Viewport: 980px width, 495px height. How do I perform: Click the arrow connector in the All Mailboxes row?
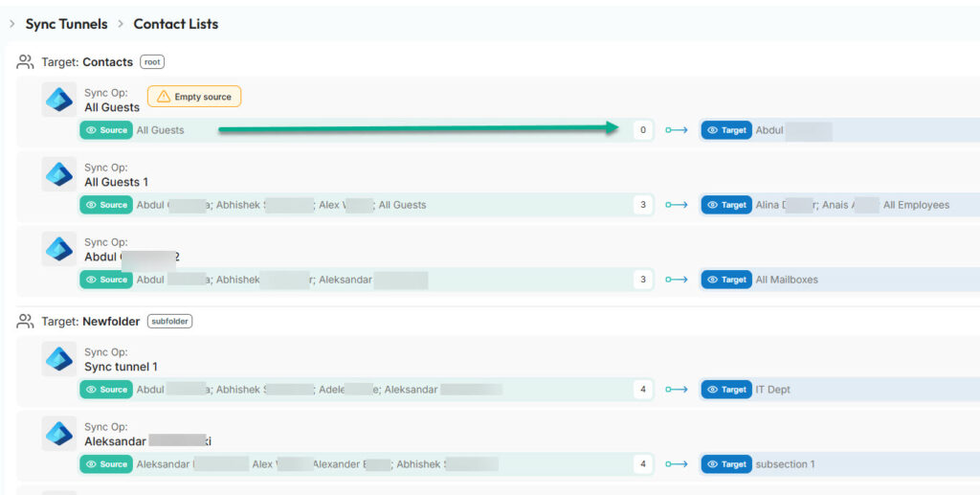tap(677, 280)
